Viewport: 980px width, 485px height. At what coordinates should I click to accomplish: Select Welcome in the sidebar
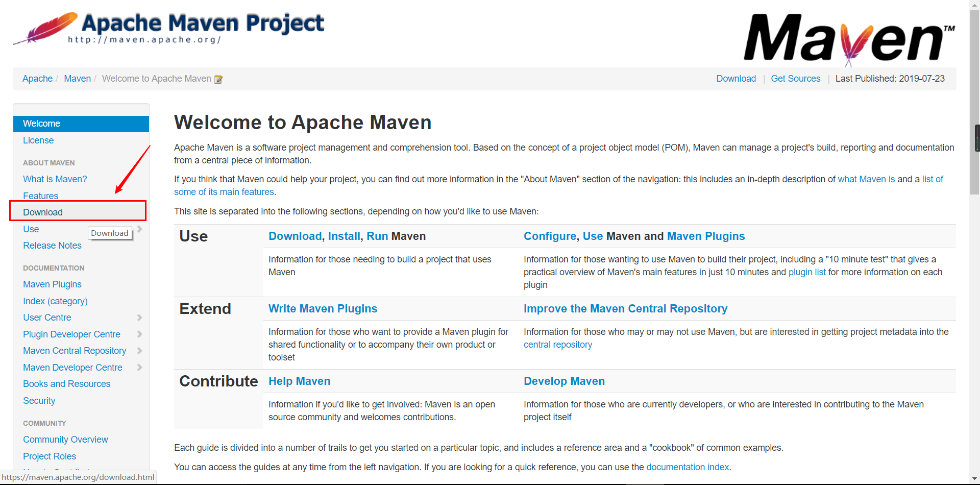tap(81, 124)
